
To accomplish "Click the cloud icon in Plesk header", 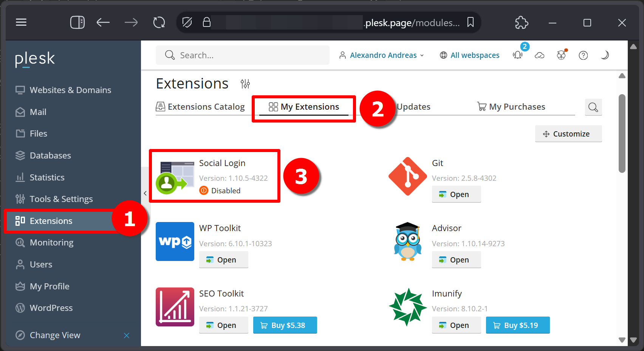I will pyautogui.click(x=540, y=56).
